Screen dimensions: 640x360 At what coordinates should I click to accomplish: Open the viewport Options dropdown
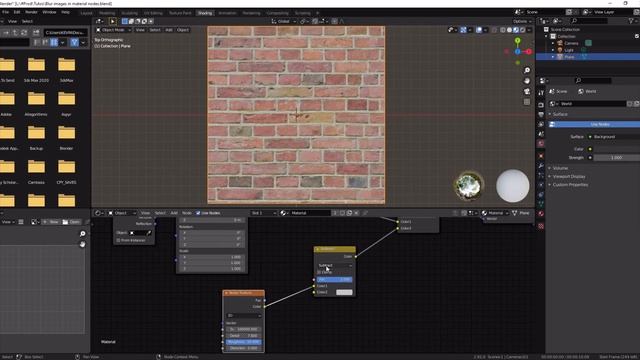click(x=522, y=21)
